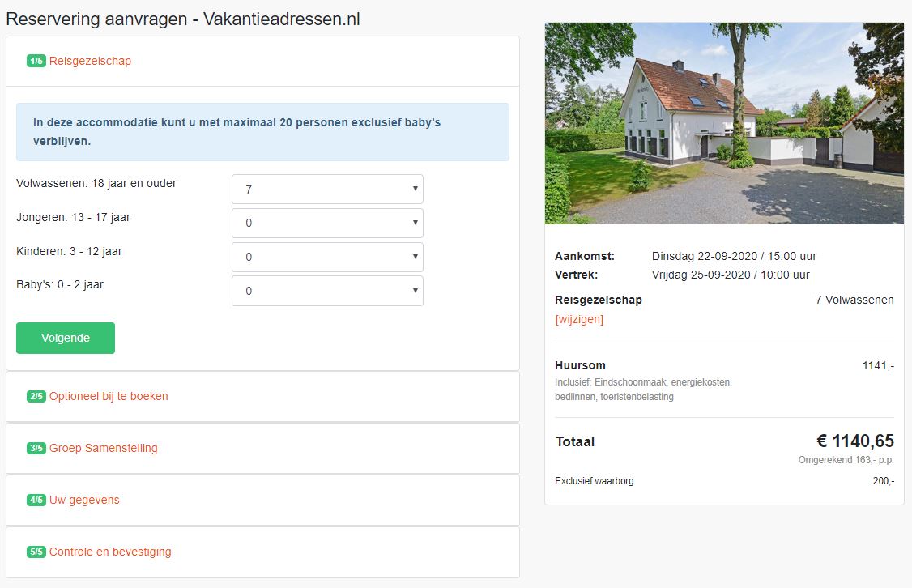
Task: Click the [wijzigen] link under Reisgezelschap
Action: pos(579,319)
